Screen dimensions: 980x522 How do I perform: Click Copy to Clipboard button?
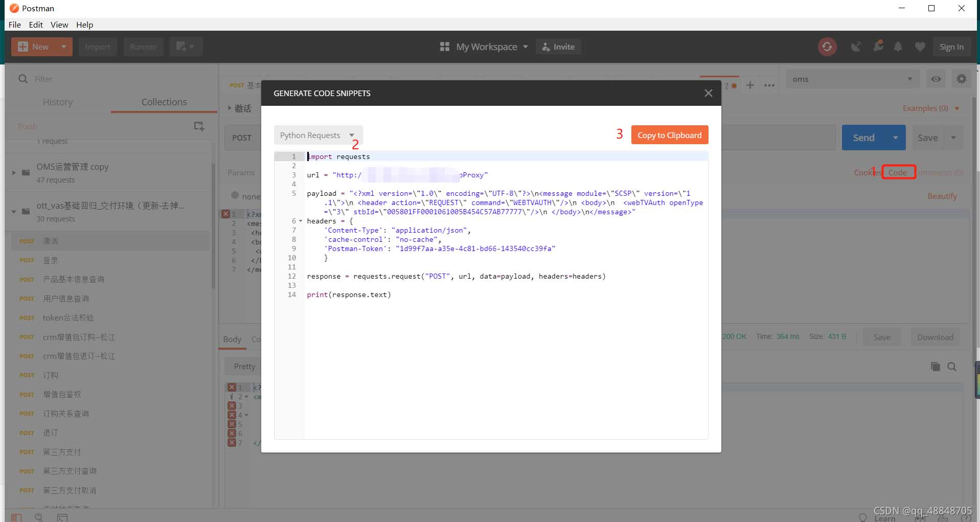tap(669, 135)
